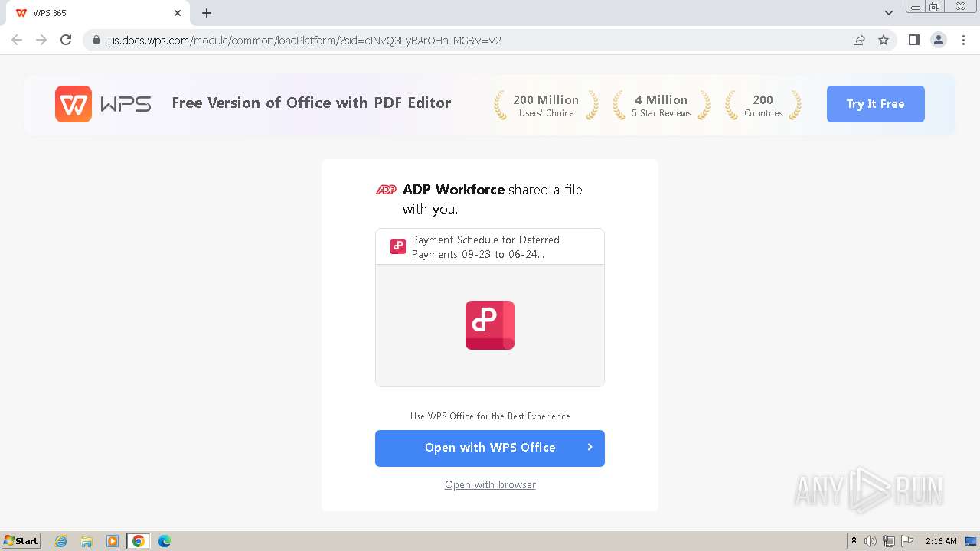980x551 pixels.
Task: Click the Open with browser link
Action: [490, 484]
